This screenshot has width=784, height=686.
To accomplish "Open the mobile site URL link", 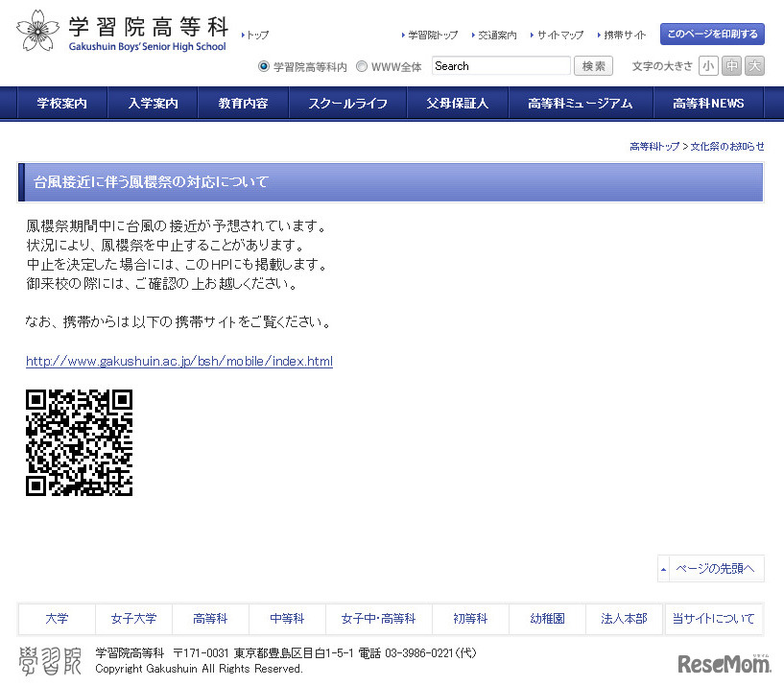I will (x=178, y=362).
